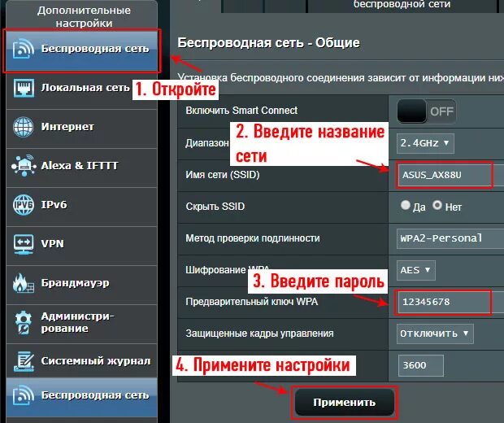504x423 pixels.
Task: Click the Системный журнал log icon
Action: pos(24,361)
